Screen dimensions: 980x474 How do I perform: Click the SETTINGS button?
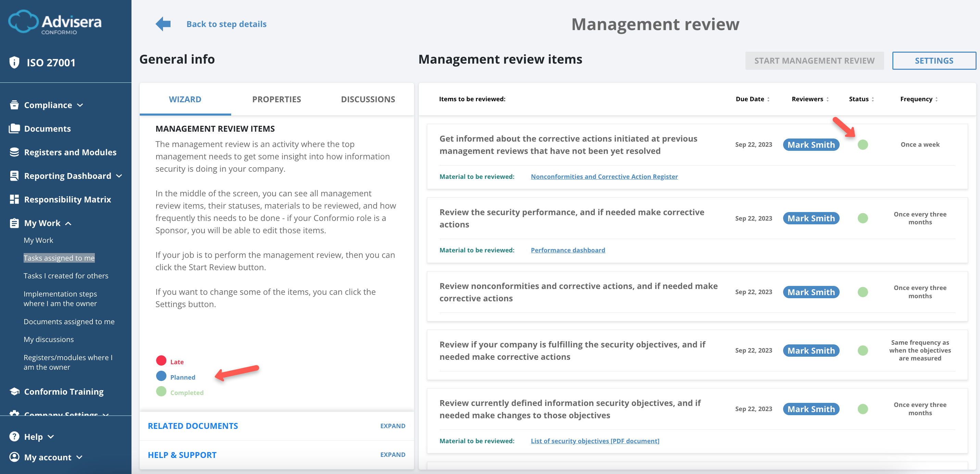click(x=934, y=60)
